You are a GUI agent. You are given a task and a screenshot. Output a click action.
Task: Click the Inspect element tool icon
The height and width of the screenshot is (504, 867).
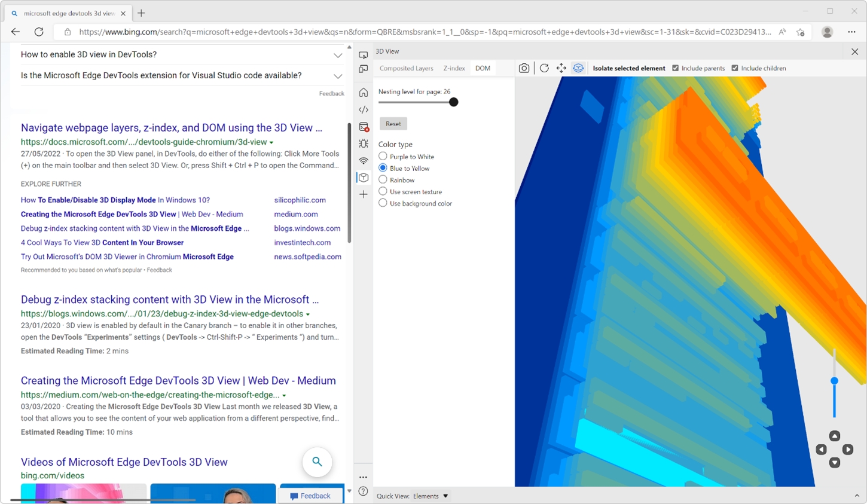pos(364,55)
